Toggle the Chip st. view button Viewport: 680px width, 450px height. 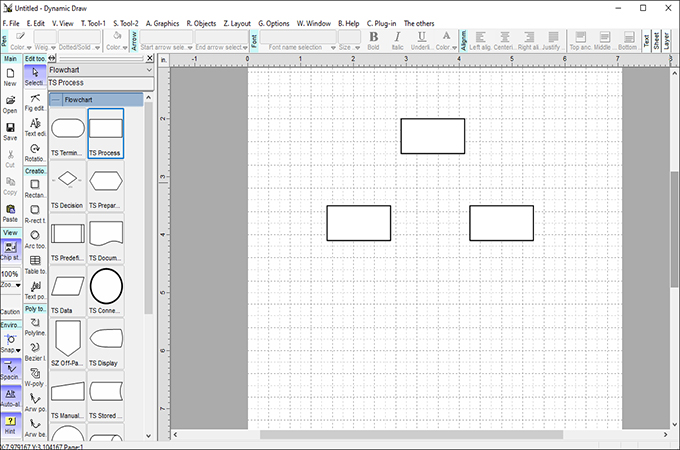(10, 251)
